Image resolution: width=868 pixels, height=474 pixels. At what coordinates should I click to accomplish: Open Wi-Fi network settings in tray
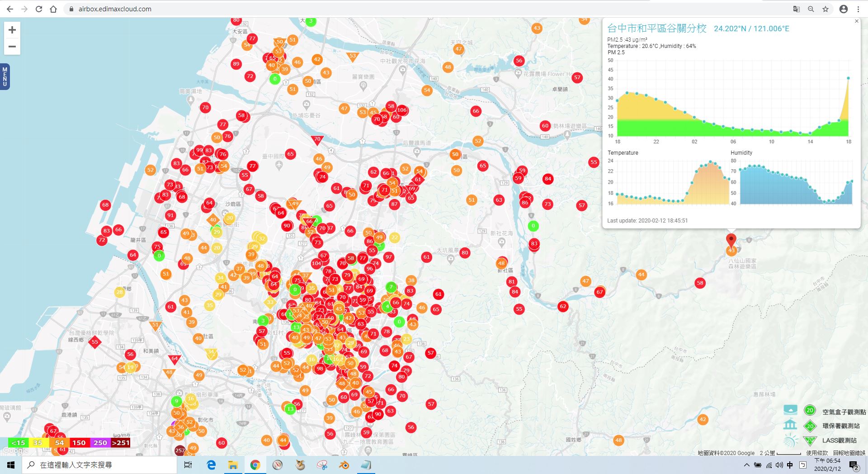pyautogui.click(x=769, y=465)
